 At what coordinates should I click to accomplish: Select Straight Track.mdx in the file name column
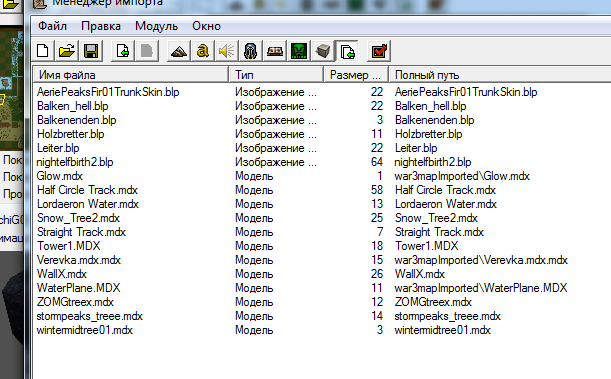point(81,232)
